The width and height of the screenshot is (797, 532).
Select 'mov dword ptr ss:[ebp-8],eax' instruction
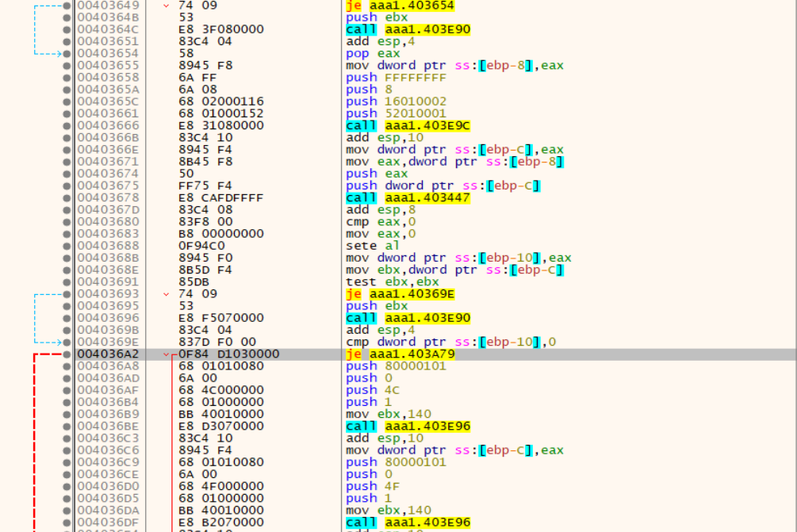[455, 66]
